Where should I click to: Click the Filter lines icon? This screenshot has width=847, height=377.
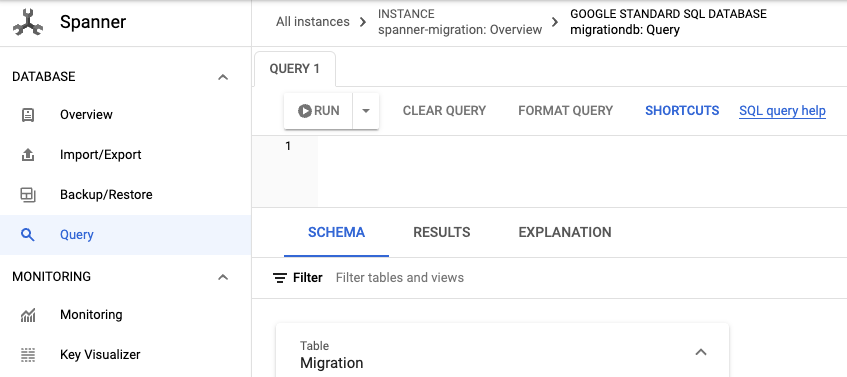coord(280,278)
